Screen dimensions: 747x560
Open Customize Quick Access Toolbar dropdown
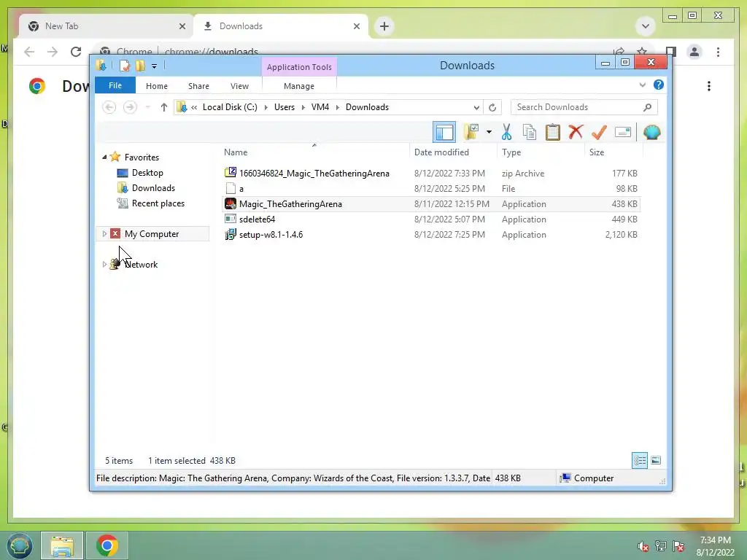tap(155, 66)
